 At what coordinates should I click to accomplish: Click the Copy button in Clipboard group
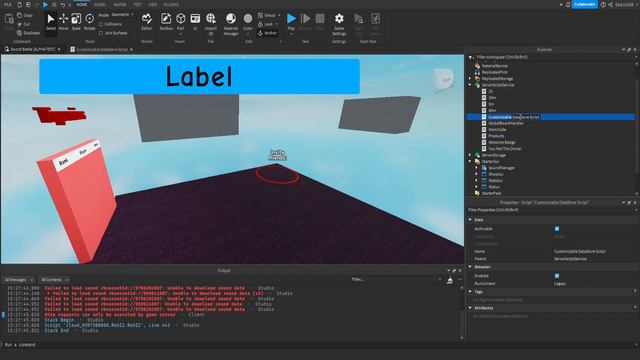coord(25,15)
